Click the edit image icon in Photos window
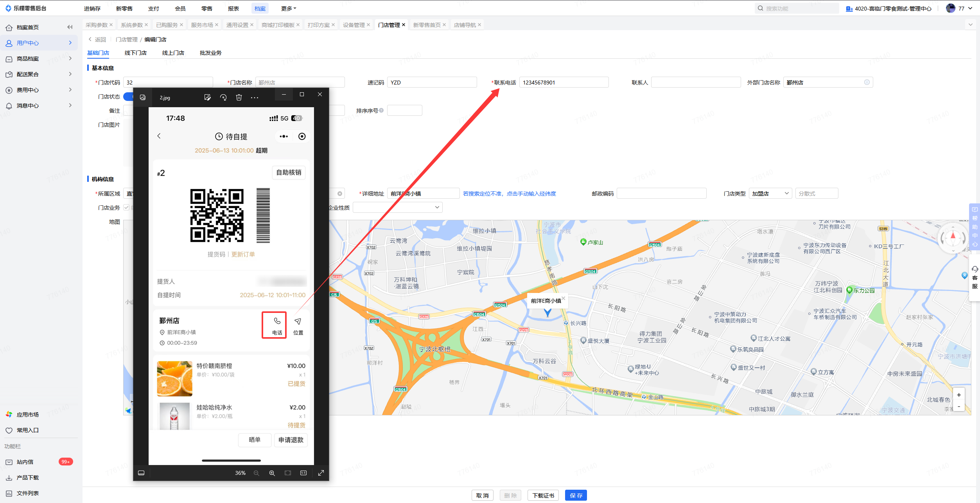The width and height of the screenshot is (980, 503). click(x=208, y=97)
